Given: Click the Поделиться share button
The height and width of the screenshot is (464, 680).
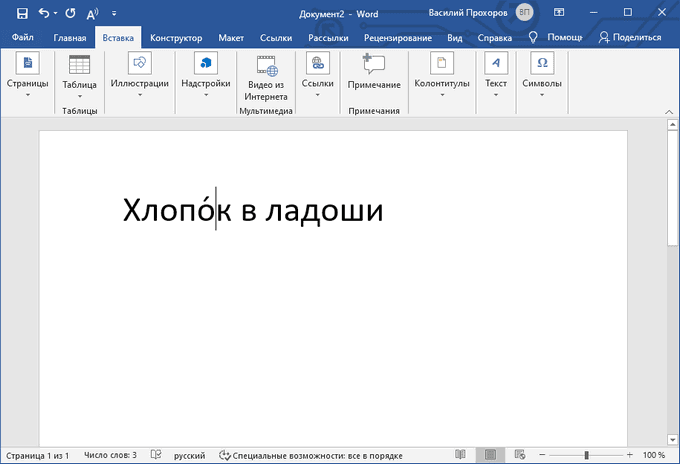Looking at the screenshot, I should point(630,37).
